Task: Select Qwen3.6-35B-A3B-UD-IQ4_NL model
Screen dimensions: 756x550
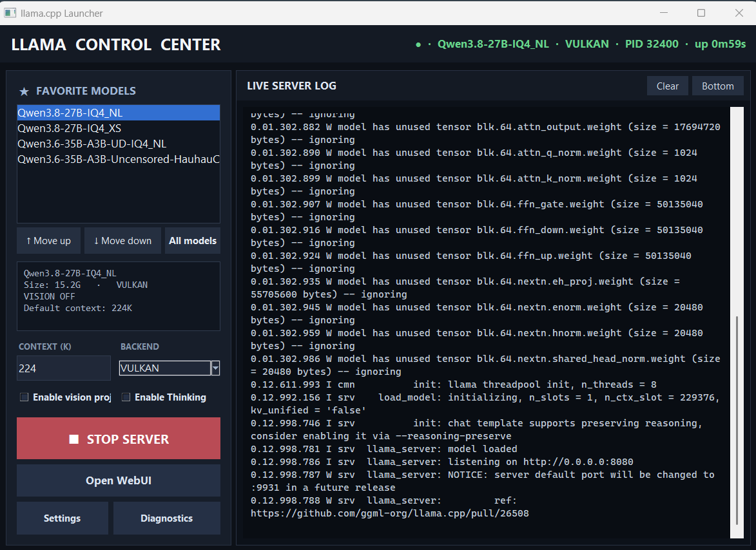Action: click(118, 144)
